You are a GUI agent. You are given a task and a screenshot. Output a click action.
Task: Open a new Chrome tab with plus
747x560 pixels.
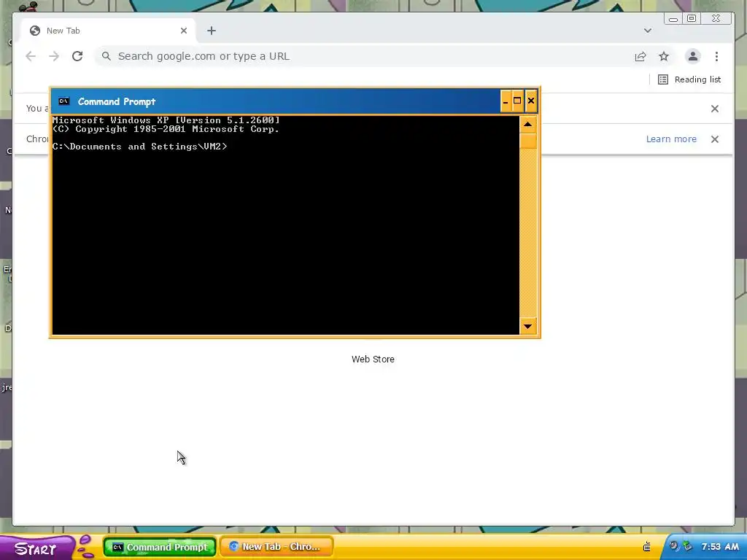tap(212, 31)
